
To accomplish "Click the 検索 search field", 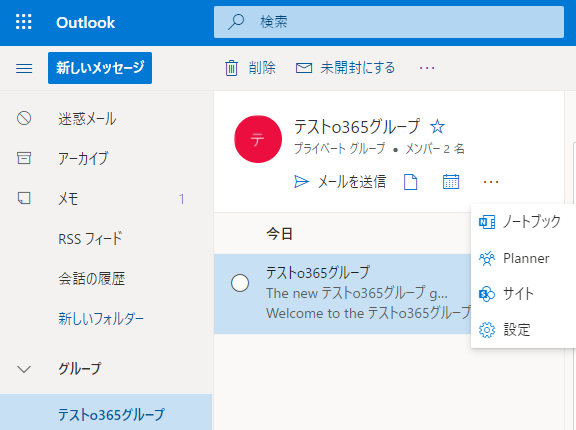I will (389, 22).
